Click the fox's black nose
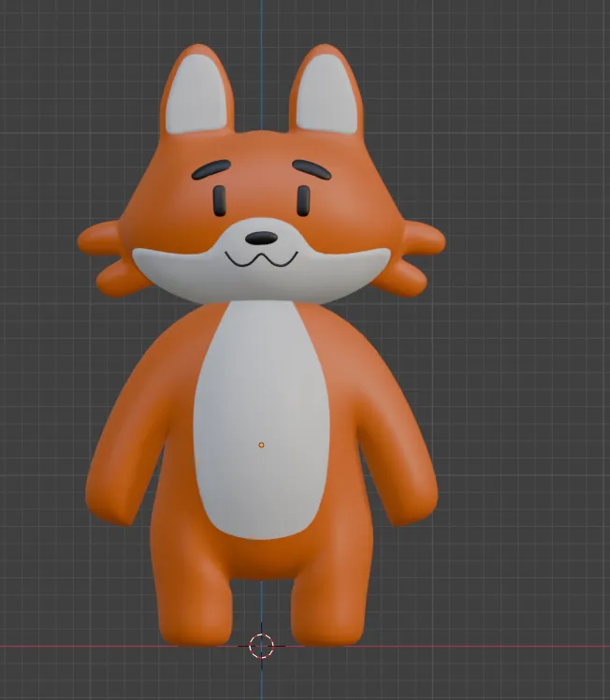The image size is (610, 700). [x=261, y=238]
